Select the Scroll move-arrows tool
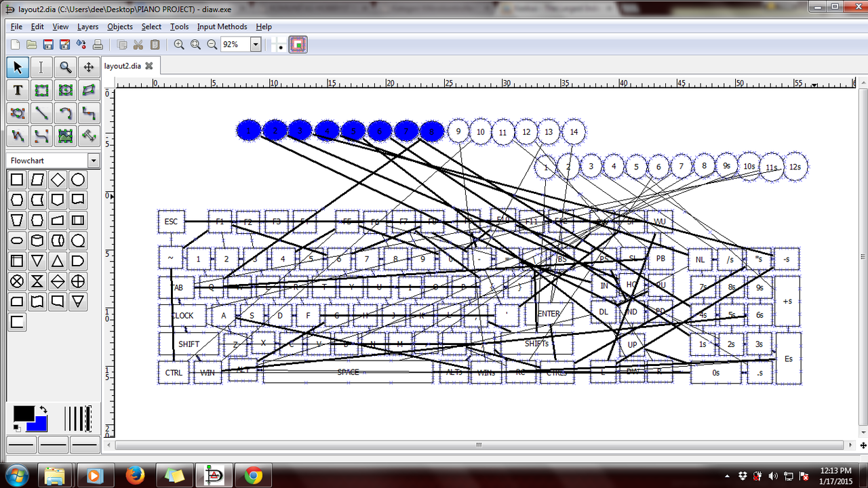Screen dimensions: 868x488 click(89, 67)
